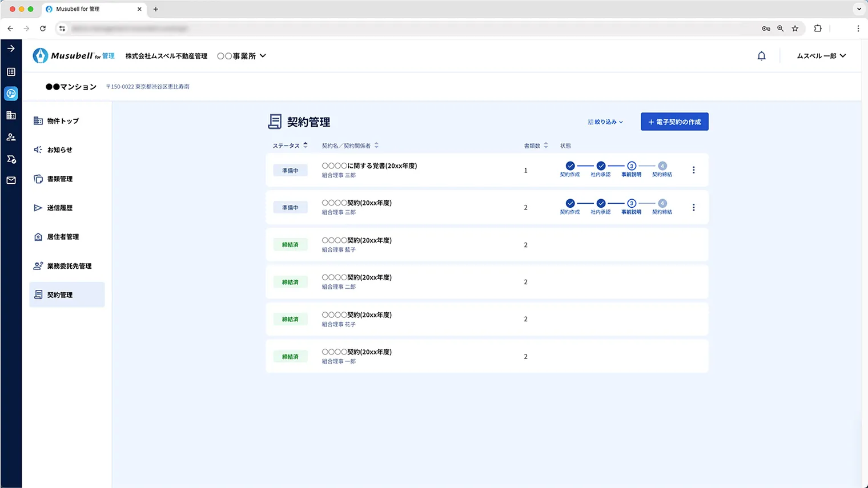Expand the collapsed navigation rail arrow
Screen dimensions: 868x488
point(10,49)
